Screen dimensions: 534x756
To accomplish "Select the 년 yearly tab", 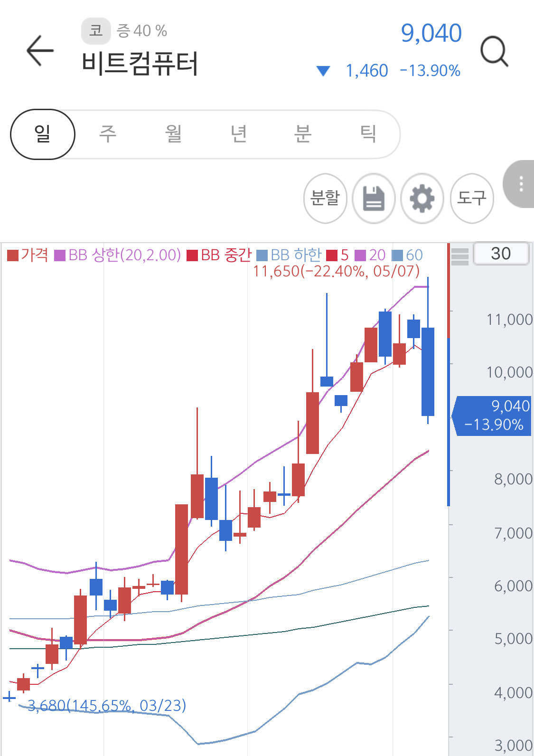I will pyautogui.click(x=238, y=134).
